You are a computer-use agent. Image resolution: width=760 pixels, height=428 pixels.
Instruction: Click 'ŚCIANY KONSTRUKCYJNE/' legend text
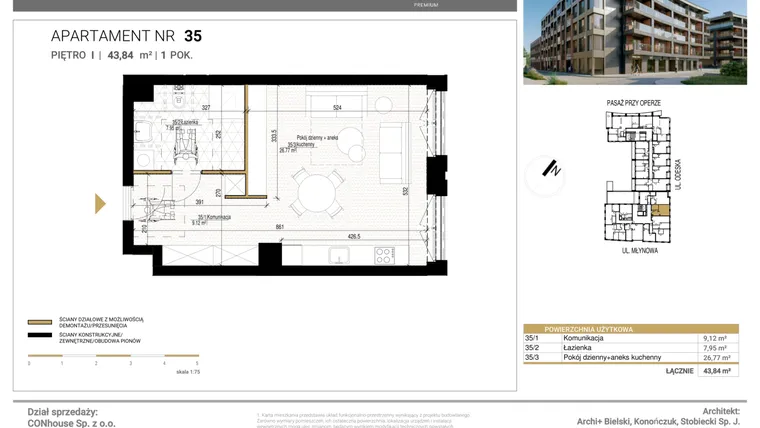click(91, 335)
